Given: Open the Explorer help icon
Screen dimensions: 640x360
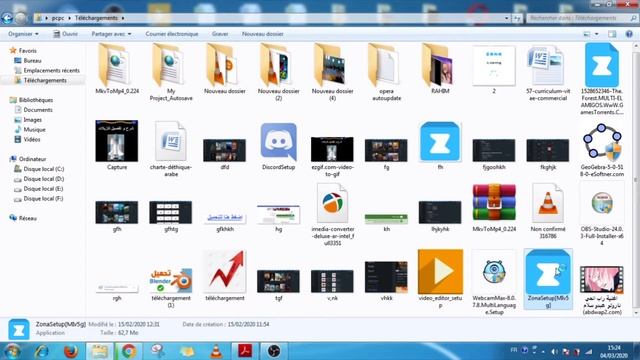Looking at the screenshot, I should tap(629, 34).
